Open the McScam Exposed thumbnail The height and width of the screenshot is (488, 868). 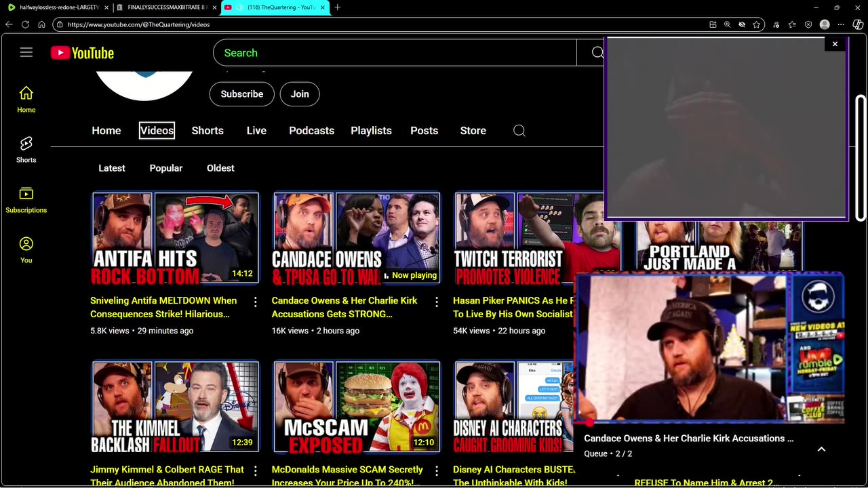pos(357,407)
